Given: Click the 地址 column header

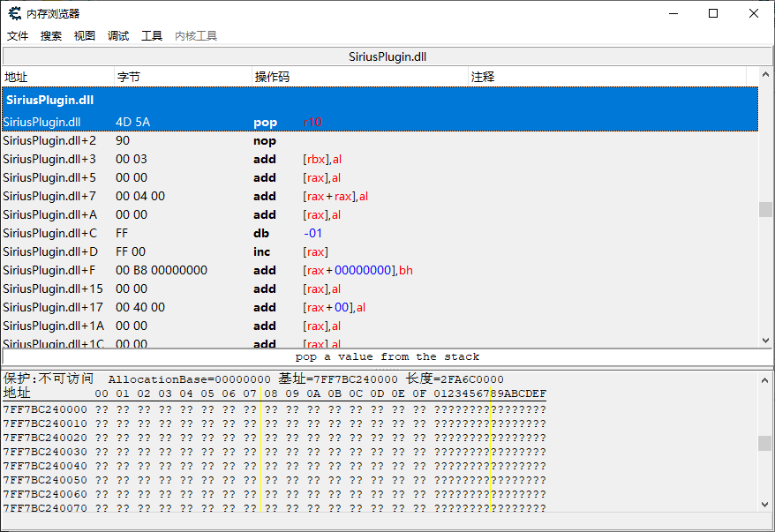Looking at the screenshot, I should click(x=16, y=77).
